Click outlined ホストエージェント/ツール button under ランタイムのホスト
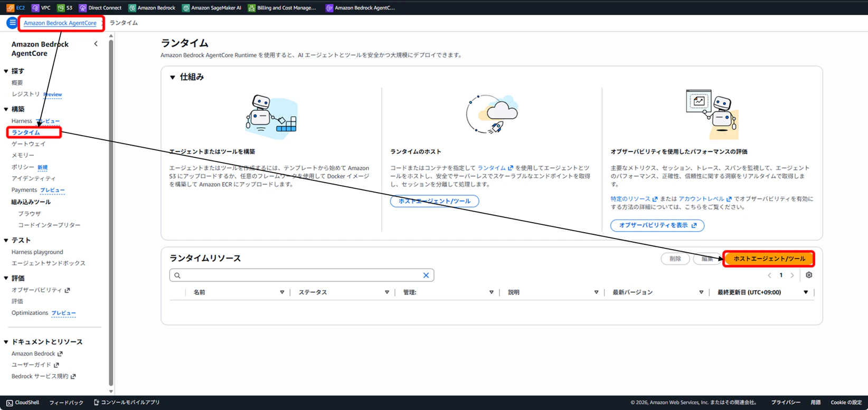Image resolution: width=868 pixels, height=410 pixels. pyautogui.click(x=435, y=201)
